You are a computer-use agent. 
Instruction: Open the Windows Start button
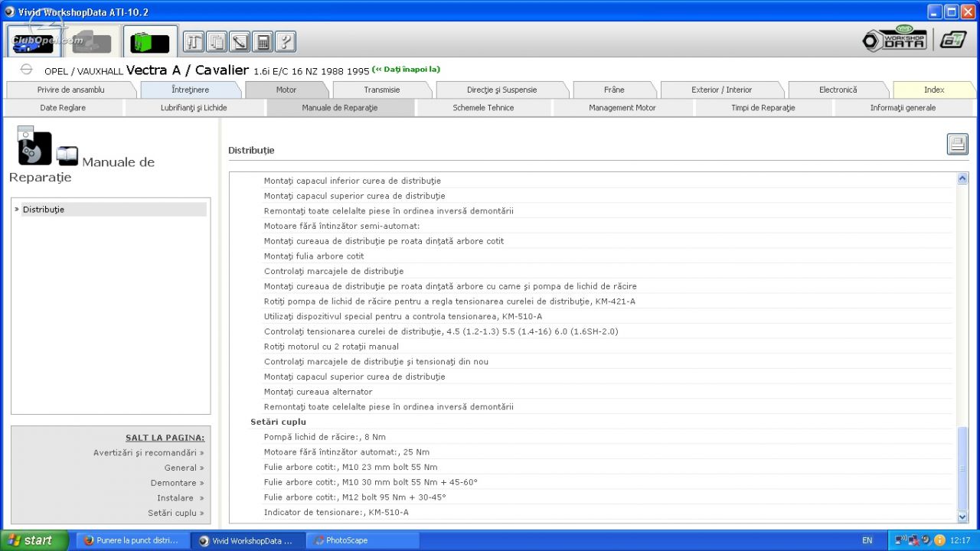point(34,540)
